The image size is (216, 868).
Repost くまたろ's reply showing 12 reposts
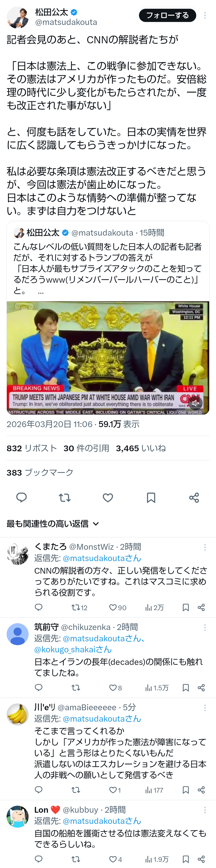click(79, 608)
